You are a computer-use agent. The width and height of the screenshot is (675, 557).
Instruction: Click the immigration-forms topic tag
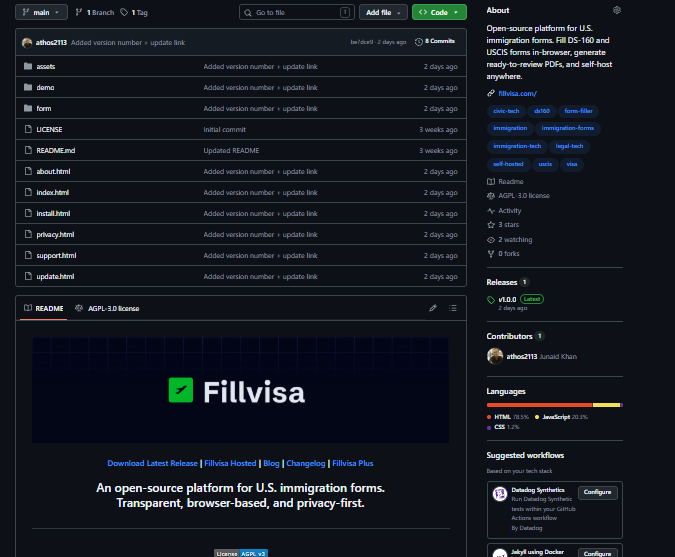click(x=568, y=128)
